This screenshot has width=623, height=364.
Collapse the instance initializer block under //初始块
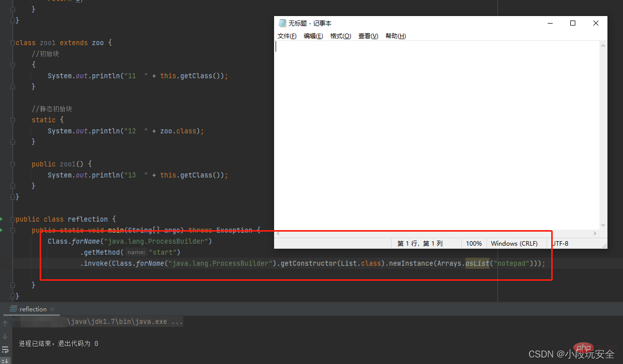point(13,65)
